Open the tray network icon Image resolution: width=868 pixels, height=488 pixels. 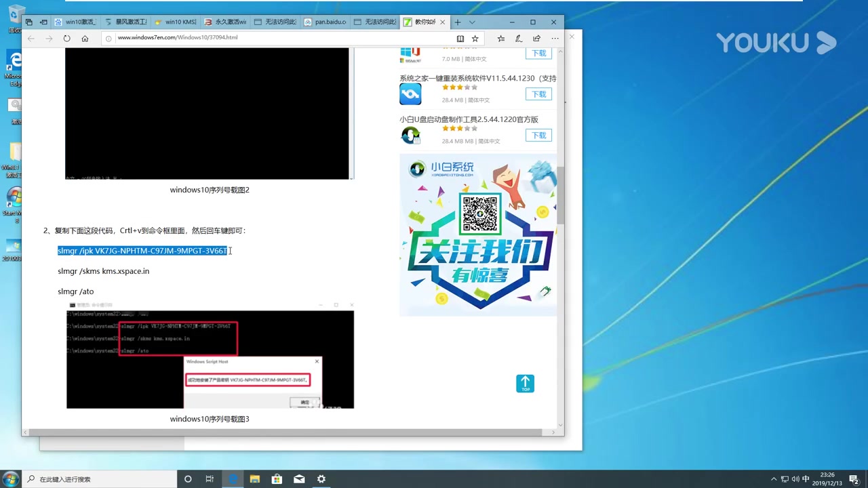coord(785,479)
